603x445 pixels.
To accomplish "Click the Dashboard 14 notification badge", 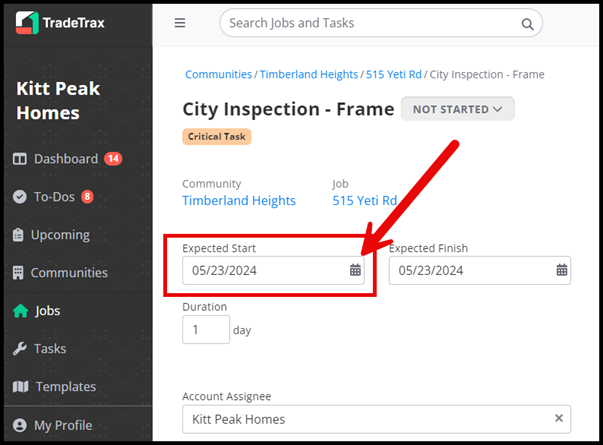I will pyautogui.click(x=113, y=158).
